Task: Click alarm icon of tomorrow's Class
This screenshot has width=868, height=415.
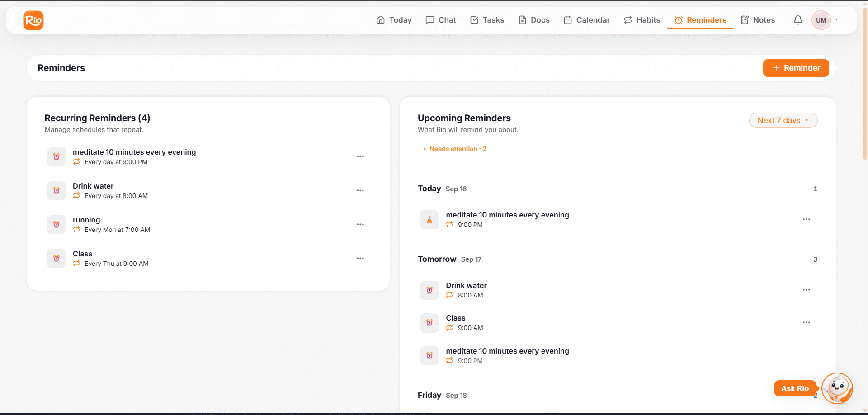Action: click(429, 323)
